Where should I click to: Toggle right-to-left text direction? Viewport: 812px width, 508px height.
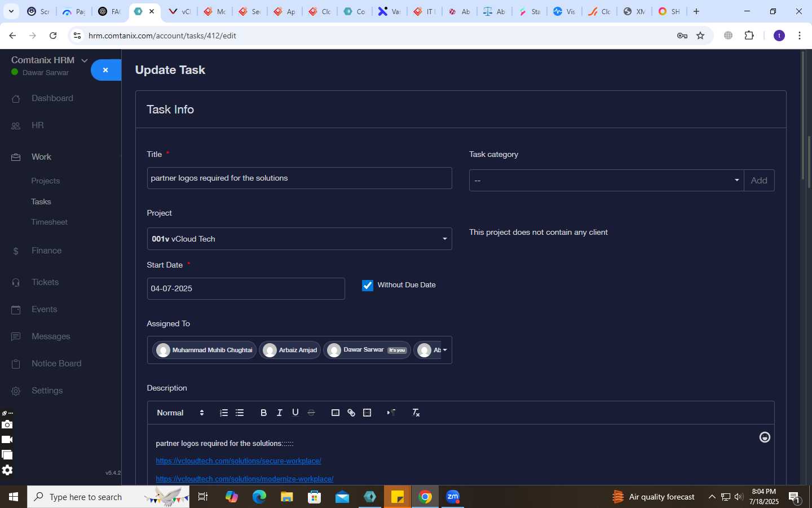(391, 413)
